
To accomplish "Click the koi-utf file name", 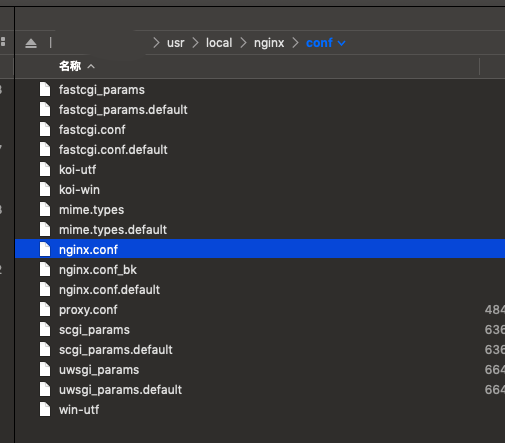I will click(77, 170).
